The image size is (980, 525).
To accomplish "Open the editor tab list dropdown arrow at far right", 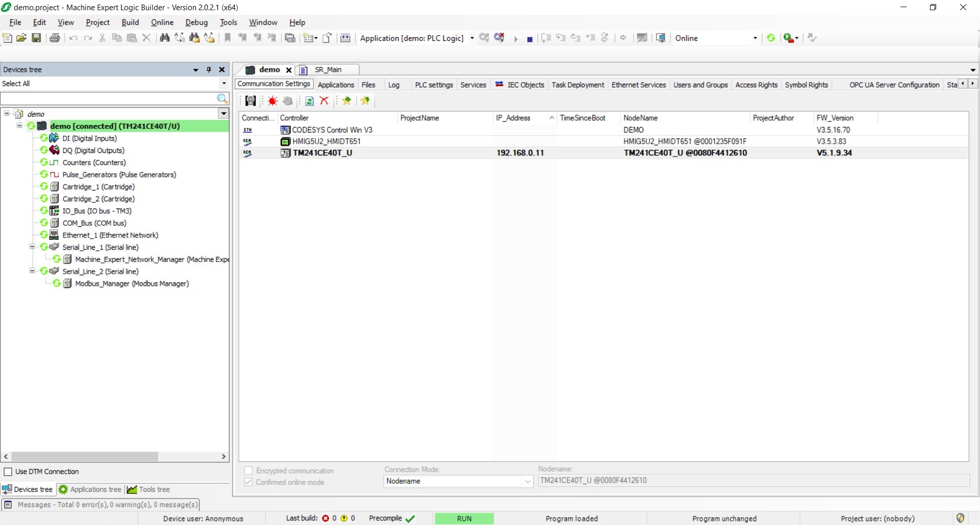I will [x=973, y=70].
